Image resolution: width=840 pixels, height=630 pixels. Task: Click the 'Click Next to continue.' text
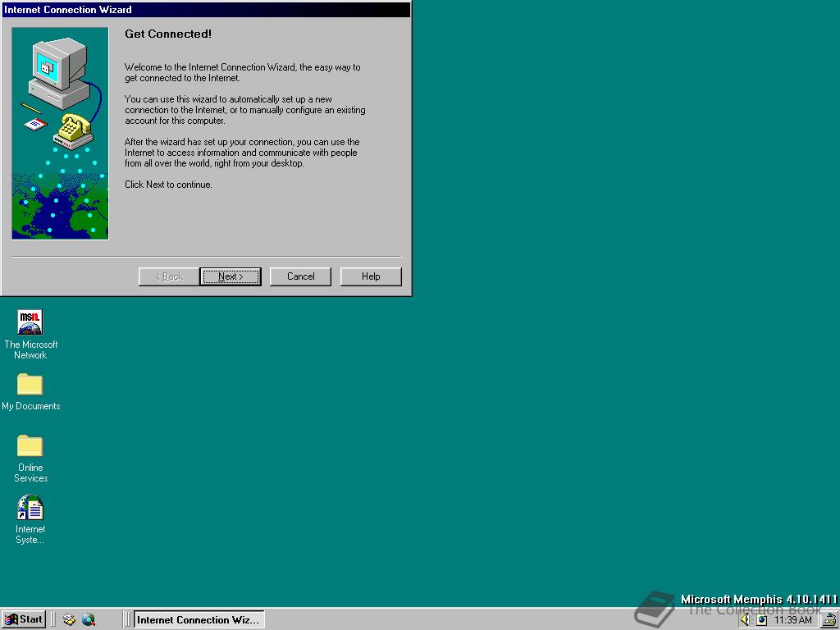168,185
